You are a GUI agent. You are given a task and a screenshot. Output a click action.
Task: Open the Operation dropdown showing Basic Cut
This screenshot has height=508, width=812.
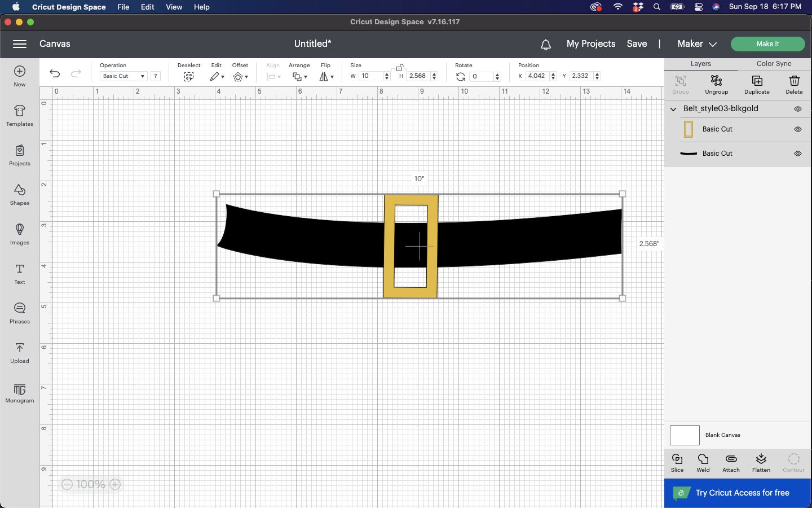click(123, 76)
